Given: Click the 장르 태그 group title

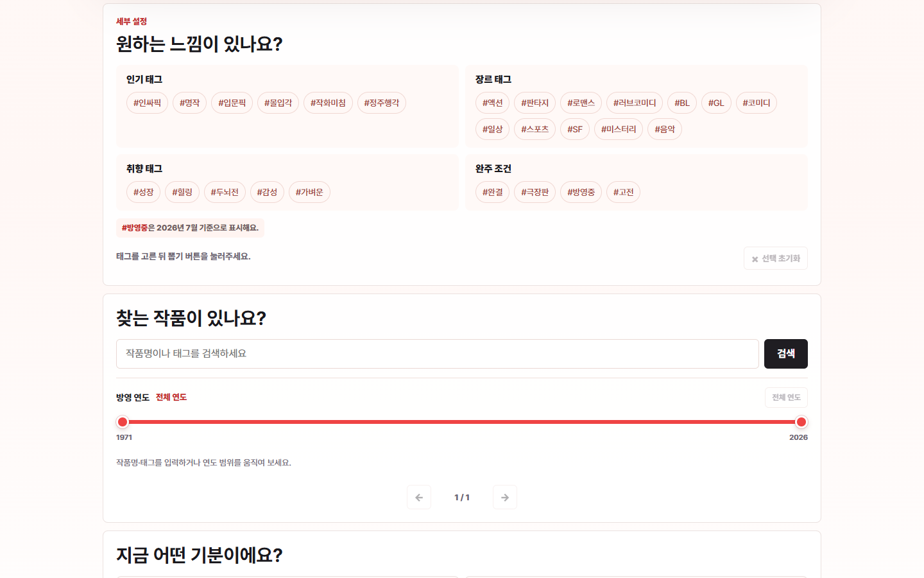Looking at the screenshot, I should (493, 80).
